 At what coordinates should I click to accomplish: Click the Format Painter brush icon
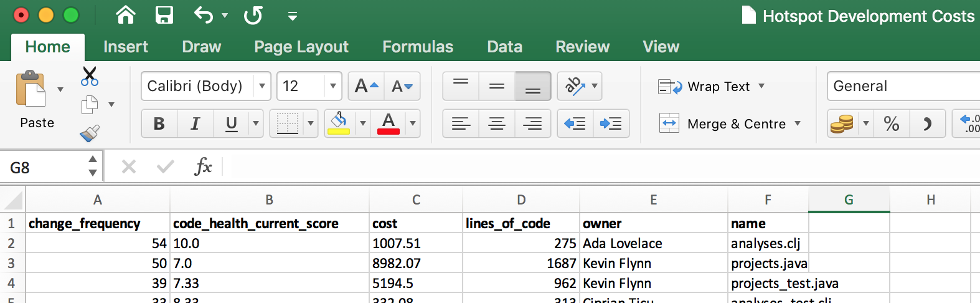[90, 133]
